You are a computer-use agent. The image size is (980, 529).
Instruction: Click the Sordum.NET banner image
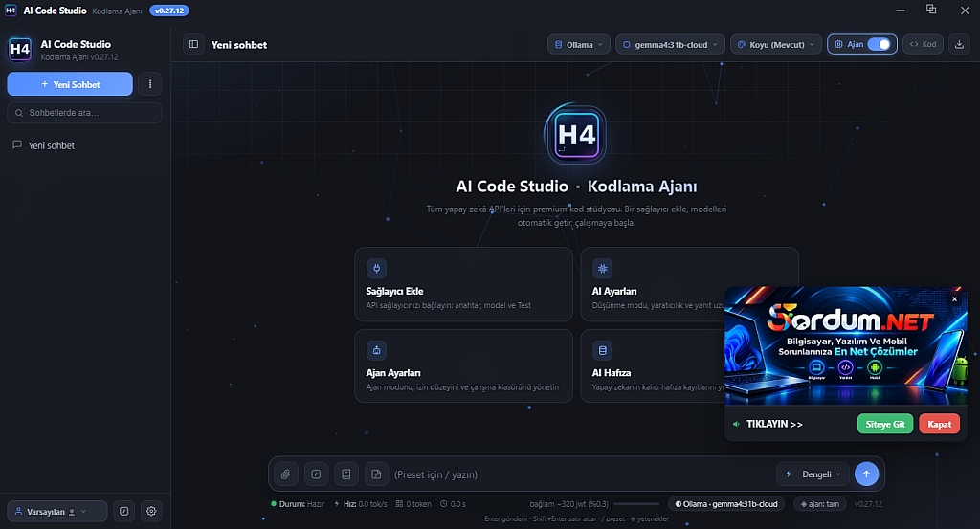[846, 346]
